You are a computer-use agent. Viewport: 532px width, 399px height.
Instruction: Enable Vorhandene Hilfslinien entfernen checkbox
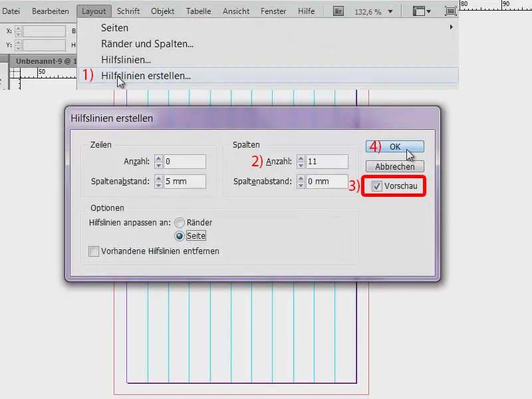(x=94, y=251)
